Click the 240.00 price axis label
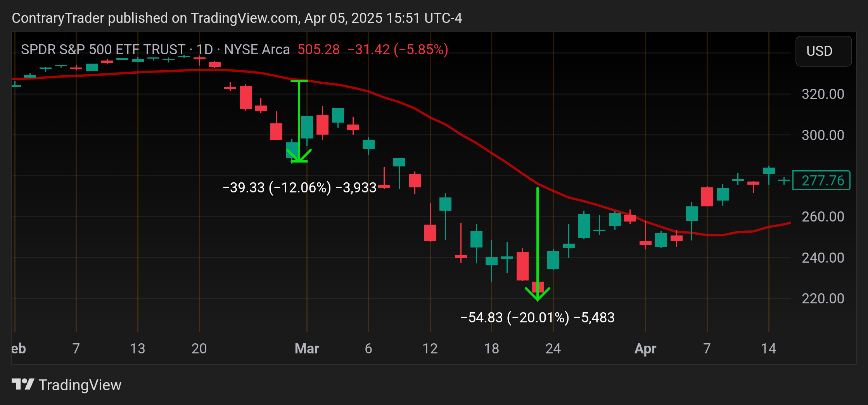The width and height of the screenshot is (868, 405). pos(823,258)
